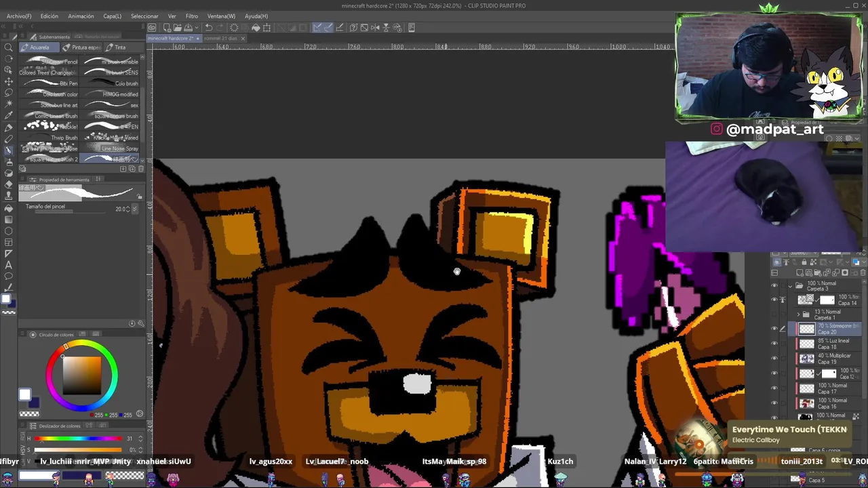Viewport: 868px width, 488px height.
Task: Click the Fill icon in the command bar
Action: (x=256, y=28)
